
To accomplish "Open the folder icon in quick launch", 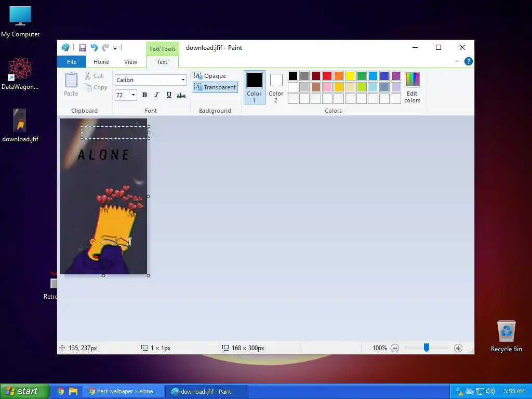I will [x=73, y=392].
